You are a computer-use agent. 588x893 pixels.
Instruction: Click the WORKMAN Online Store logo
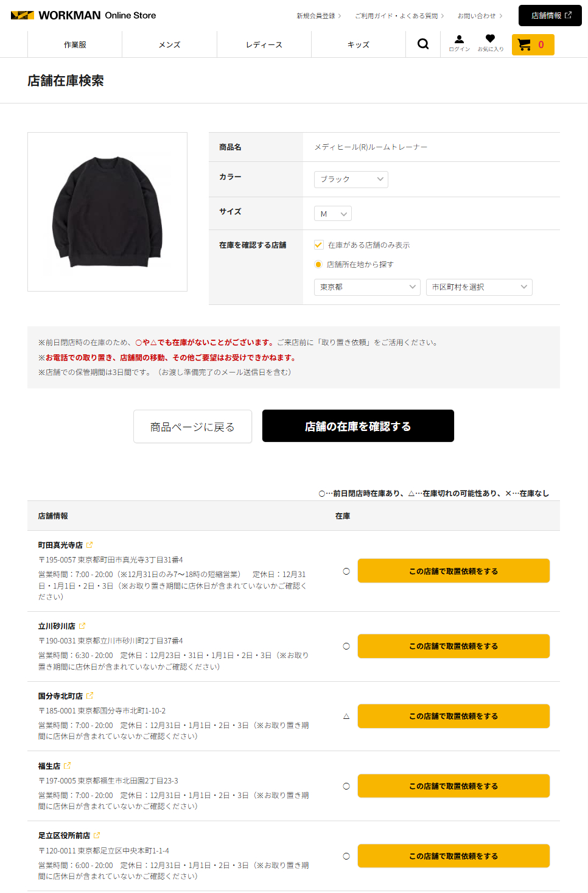click(x=83, y=15)
